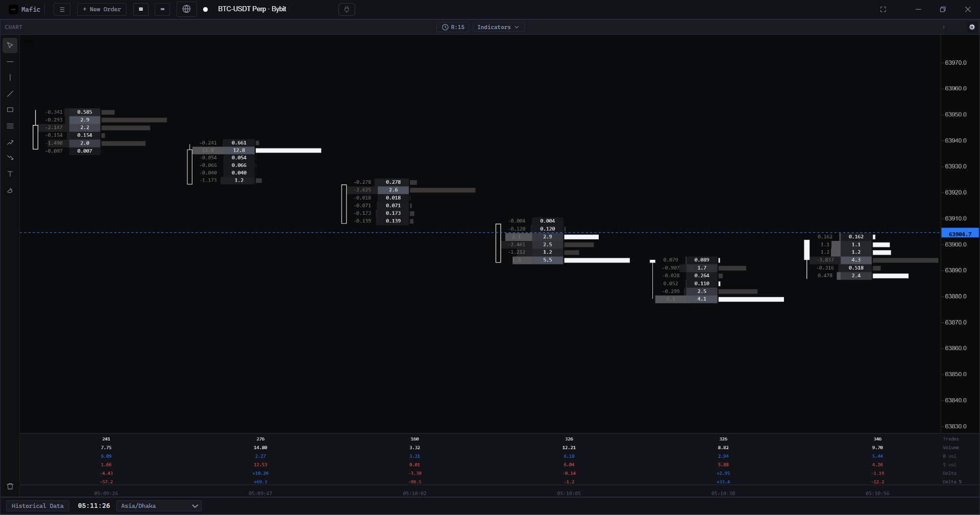Select the down-trend arrow tool
This screenshot has width=980, height=515.
(10, 158)
